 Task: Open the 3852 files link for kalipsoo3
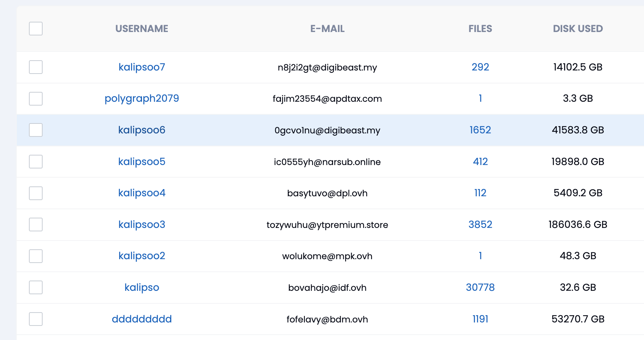coord(480,225)
